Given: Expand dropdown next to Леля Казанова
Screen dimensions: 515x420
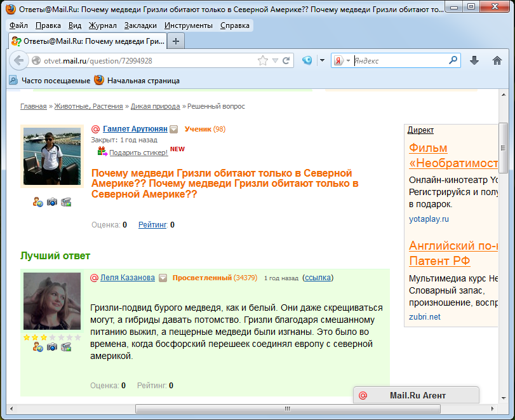Looking at the screenshot, I should 163,278.
